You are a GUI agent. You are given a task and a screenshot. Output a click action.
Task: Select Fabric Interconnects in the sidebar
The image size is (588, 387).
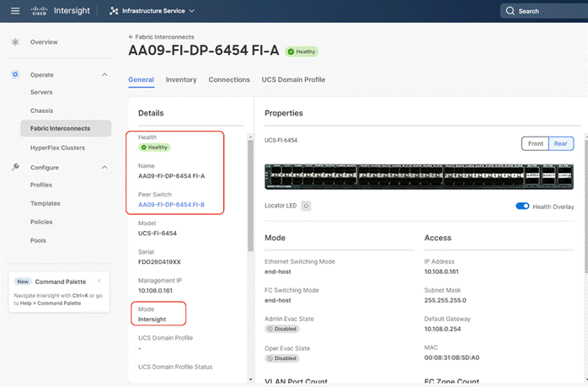click(x=66, y=128)
